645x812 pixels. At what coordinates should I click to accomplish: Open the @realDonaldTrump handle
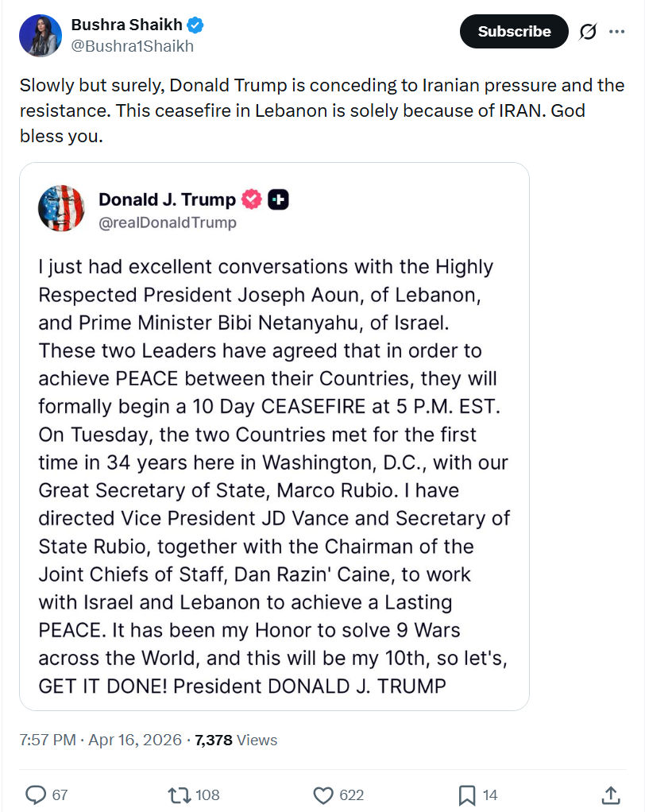pos(167,222)
